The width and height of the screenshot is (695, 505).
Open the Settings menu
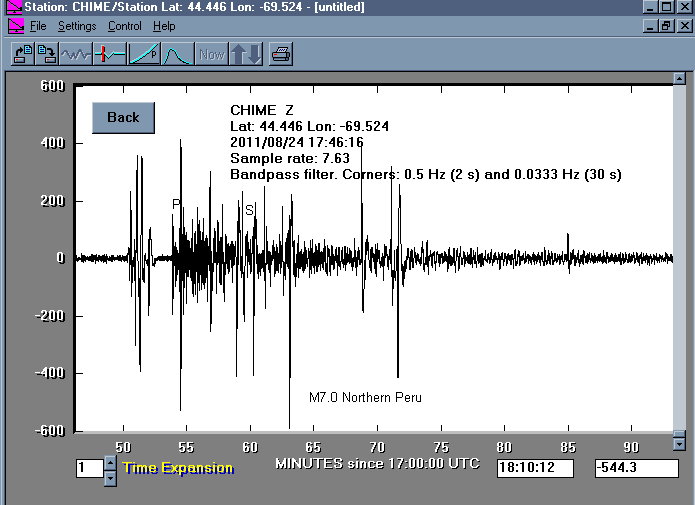coord(77,26)
